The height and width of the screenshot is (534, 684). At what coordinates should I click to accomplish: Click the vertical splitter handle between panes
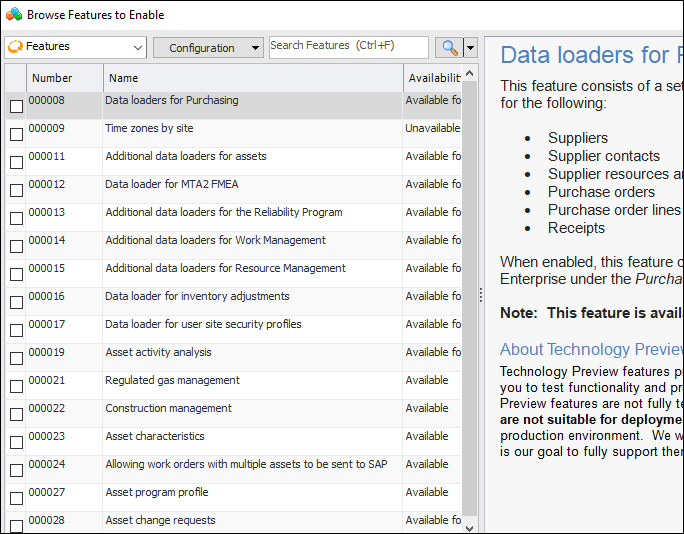click(481, 295)
